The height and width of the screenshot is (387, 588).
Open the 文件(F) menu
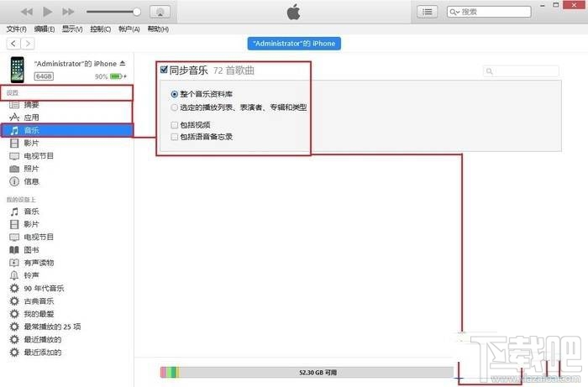coord(17,29)
